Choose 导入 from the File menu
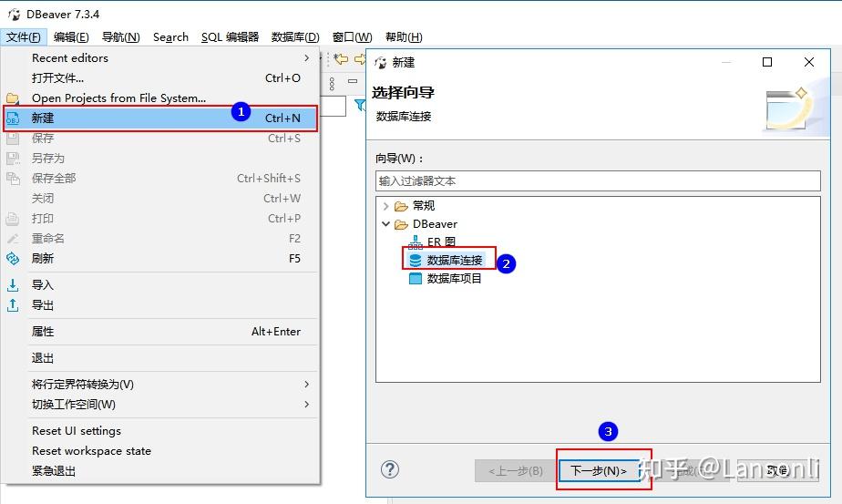 [160, 285]
